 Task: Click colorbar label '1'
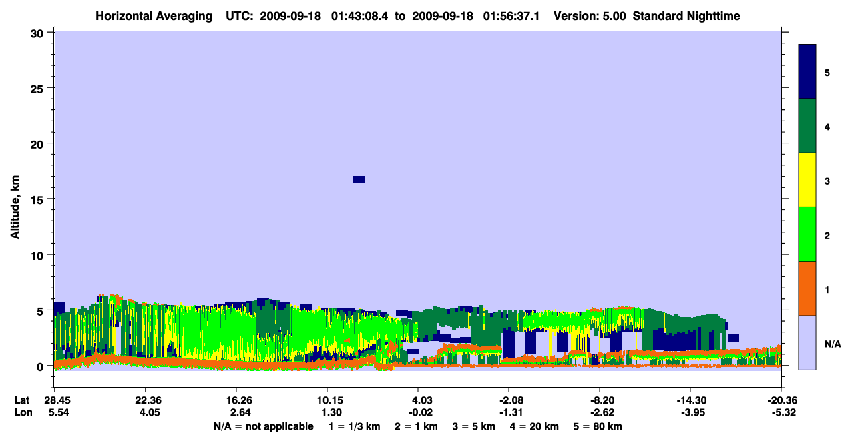tap(827, 290)
